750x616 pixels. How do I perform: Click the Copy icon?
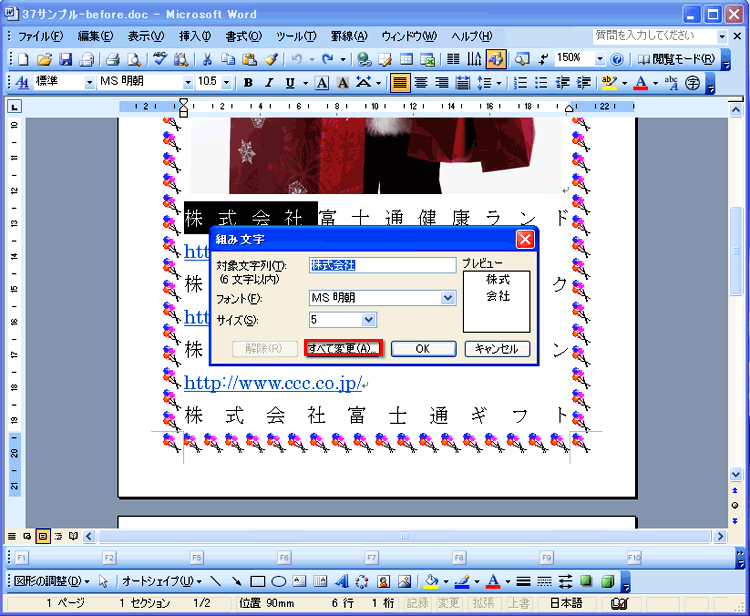click(x=228, y=59)
